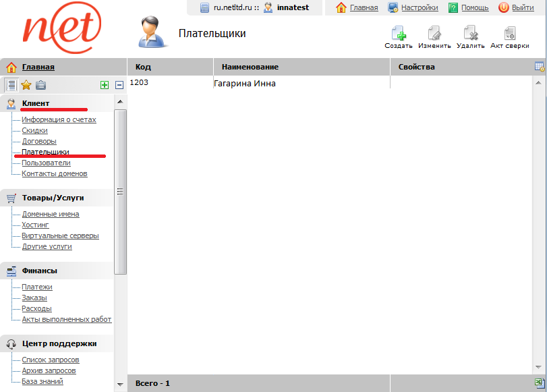Viewport: 547px width, 392px height.
Task: Click the Удалить (Delete) toolbar icon
Action: pyautogui.click(x=470, y=34)
